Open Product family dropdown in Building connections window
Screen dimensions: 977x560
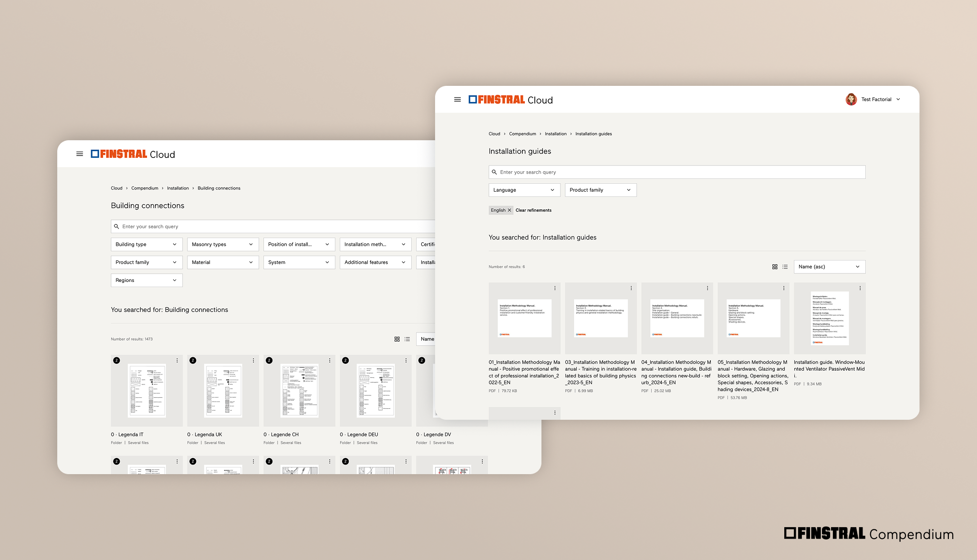tap(146, 262)
